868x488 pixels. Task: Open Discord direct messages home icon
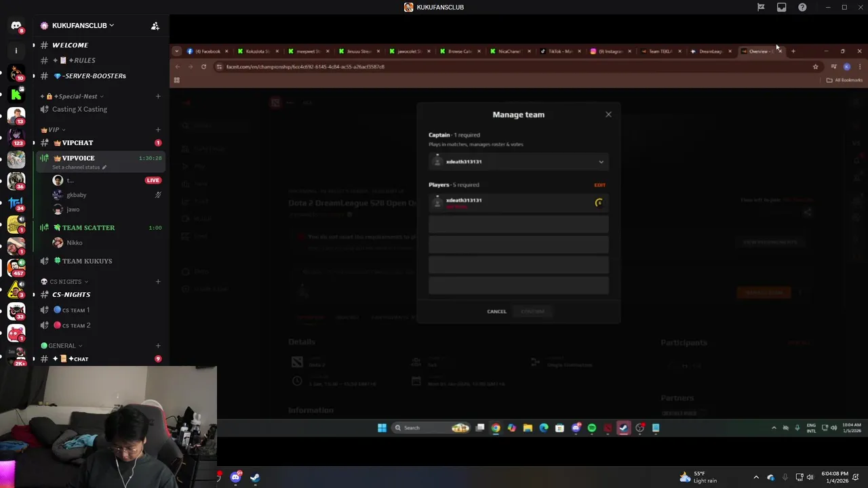tap(16, 26)
